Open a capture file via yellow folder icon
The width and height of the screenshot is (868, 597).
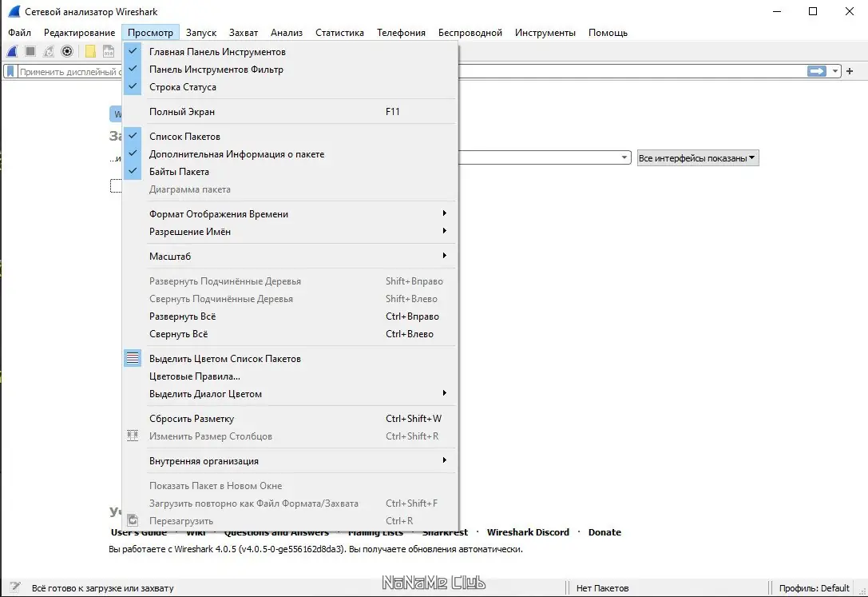90,51
